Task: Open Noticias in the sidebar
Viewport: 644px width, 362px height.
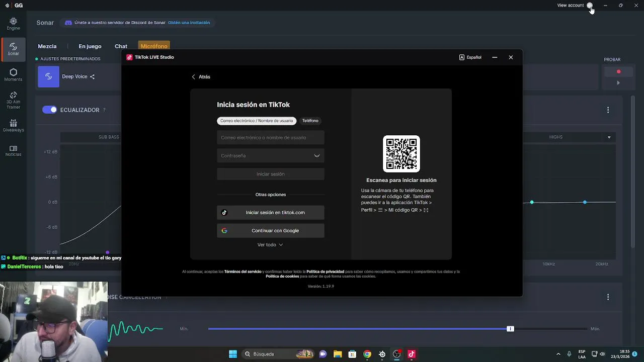Action: [x=13, y=151]
